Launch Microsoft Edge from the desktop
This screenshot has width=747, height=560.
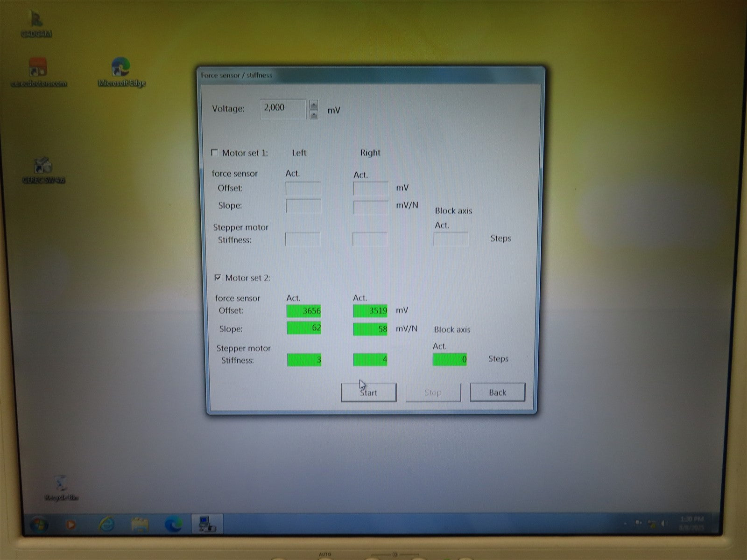coord(121,71)
